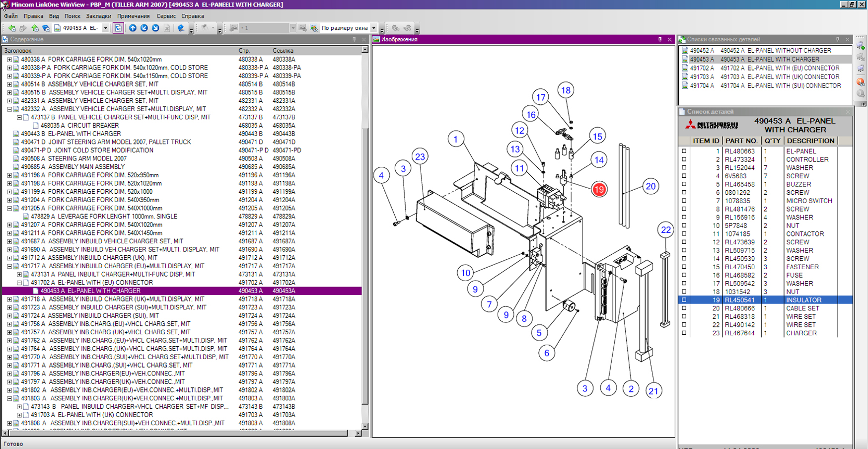
Task: Click the orange find-note icon in right sidebar
Action: point(861,82)
